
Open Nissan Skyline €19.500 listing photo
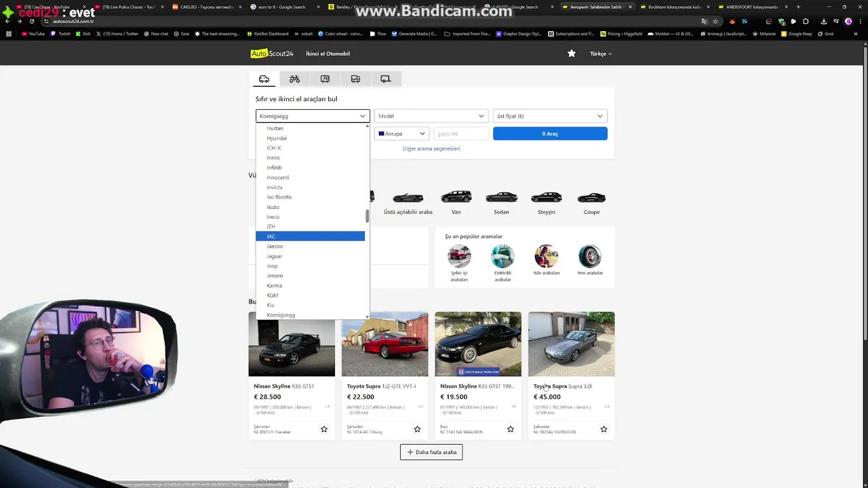(x=478, y=344)
